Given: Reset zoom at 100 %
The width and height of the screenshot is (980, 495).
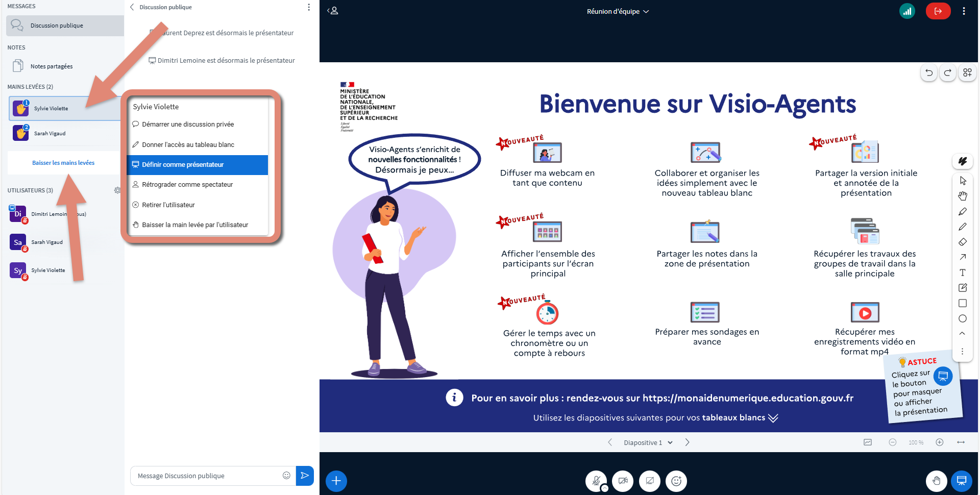Looking at the screenshot, I should pos(916,442).
